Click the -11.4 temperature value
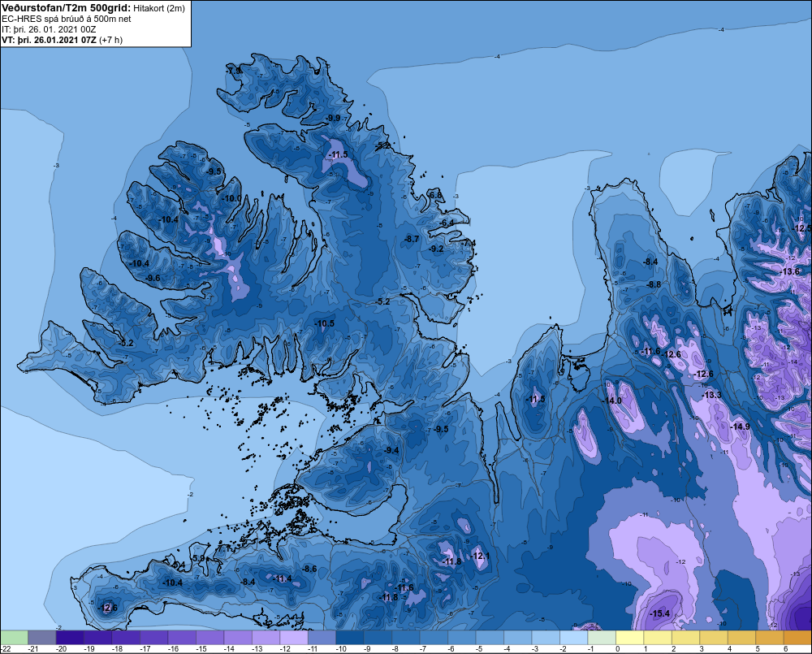This screenshot has height=654, width=812. click(282, 579)
